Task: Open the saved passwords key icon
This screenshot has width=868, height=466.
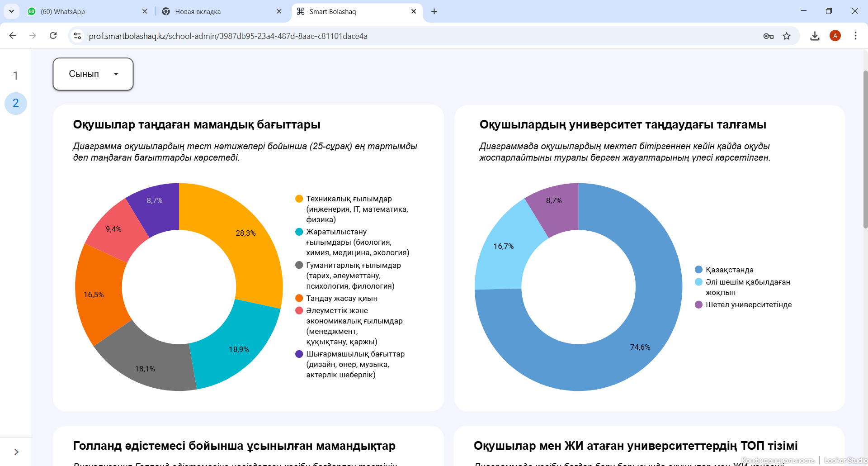Action: coord(768,36)
